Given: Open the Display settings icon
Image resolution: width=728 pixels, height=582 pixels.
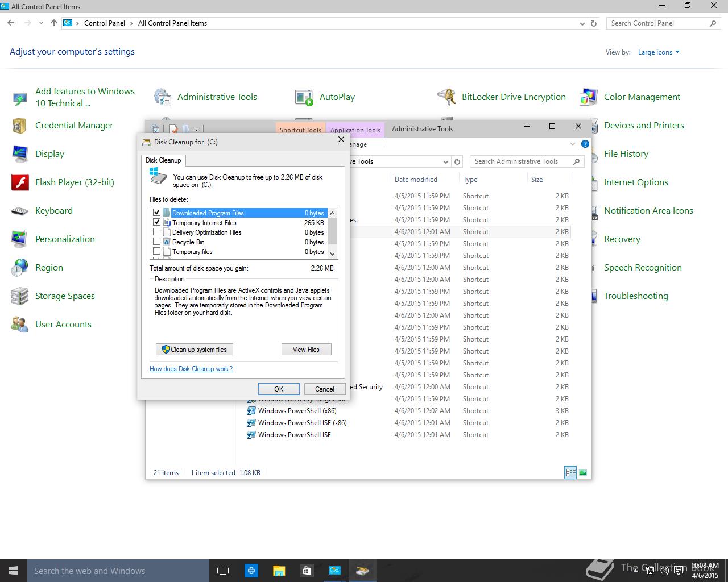Looking at the screenshot, I should click(20, 154).
